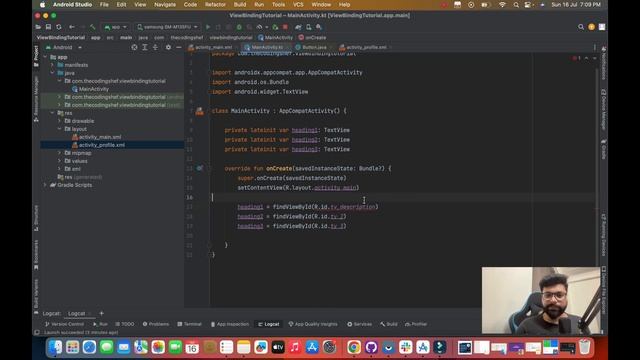640x360 pixels.
Task: Add a new Logcat tab with plus
Action: tap(102, 313)
